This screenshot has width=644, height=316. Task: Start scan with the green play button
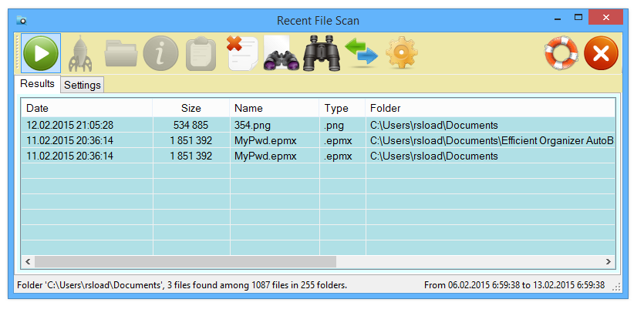tap(41, 53)
